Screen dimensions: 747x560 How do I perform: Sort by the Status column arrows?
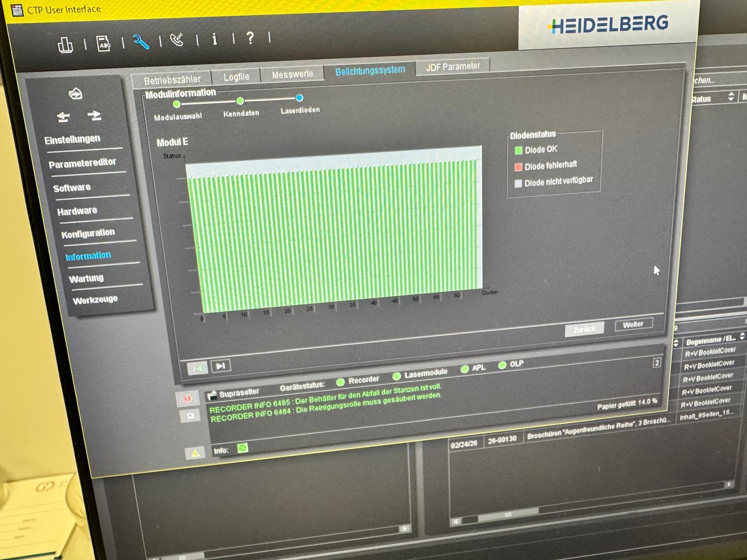(x=731, y=97)
